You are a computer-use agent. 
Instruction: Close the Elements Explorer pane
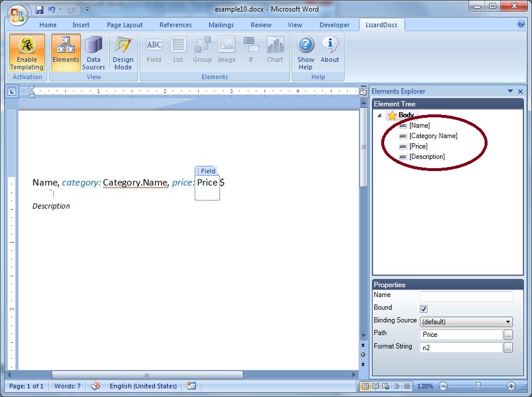click(x=520, y=91)
